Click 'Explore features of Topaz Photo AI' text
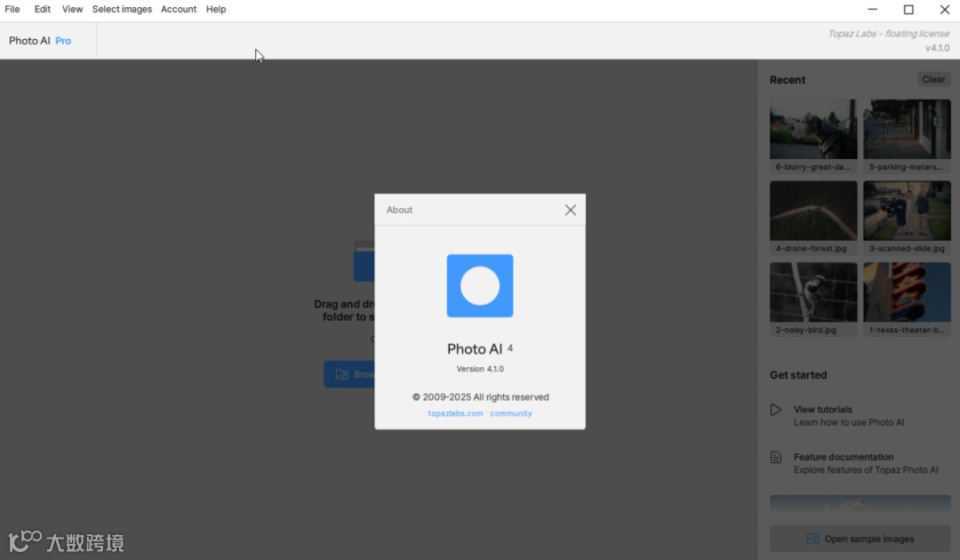The width and height of the screenshot is (960, 560). (866, 470)
